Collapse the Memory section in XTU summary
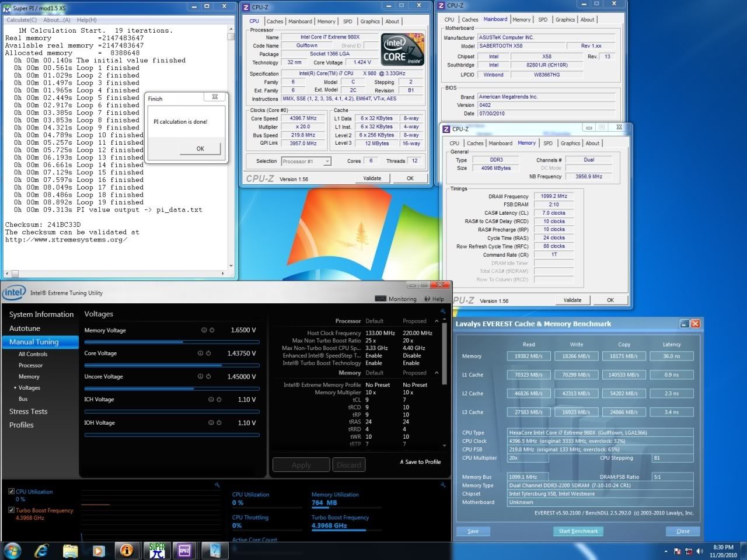 click(437, 373)
